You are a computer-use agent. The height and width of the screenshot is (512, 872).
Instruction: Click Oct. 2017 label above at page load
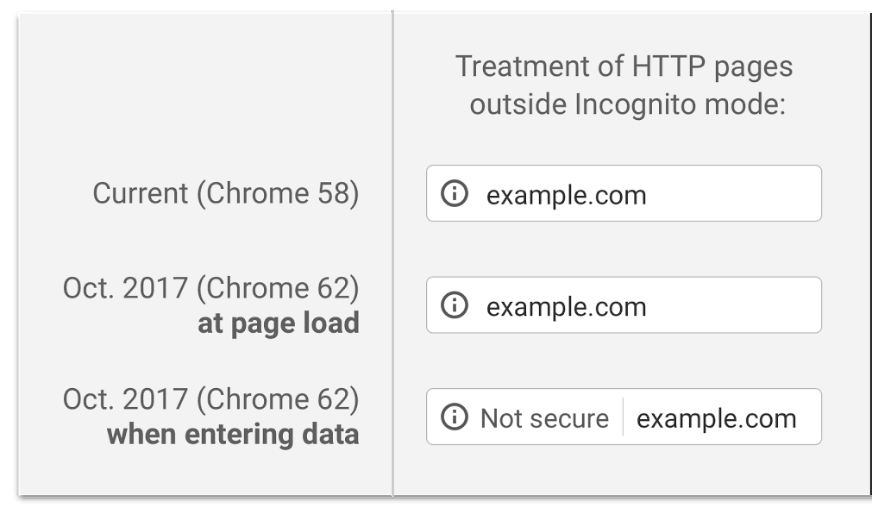pyautogui.click(x=211, y=288)
